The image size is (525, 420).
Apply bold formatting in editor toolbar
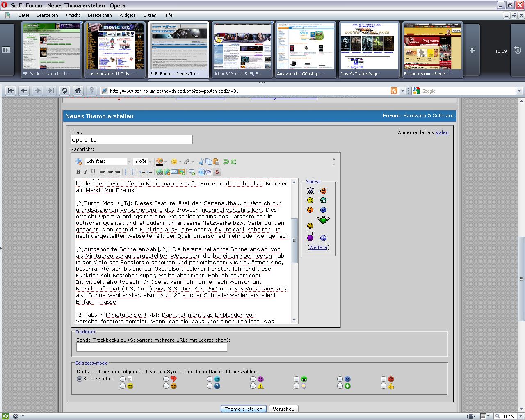tap(78, 172)
